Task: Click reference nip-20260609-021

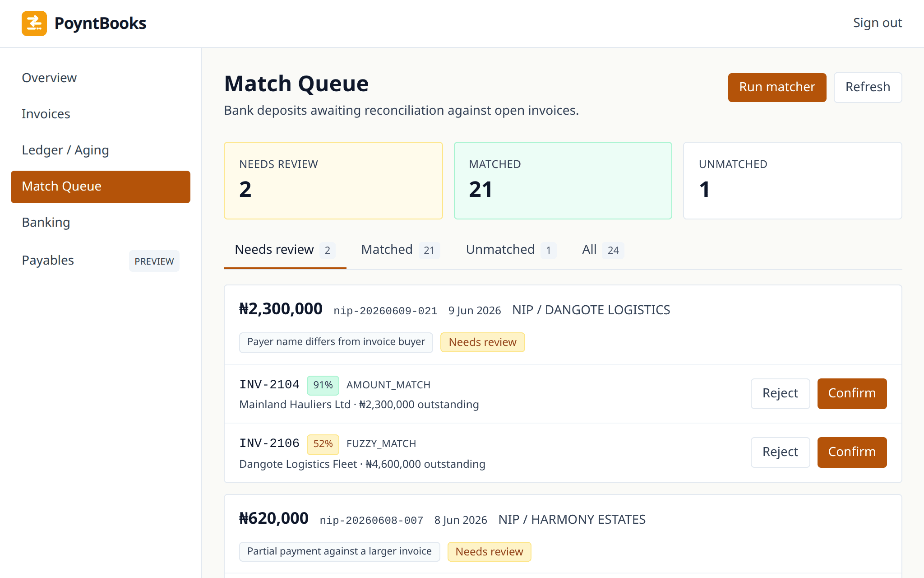Action: click(x=385, y=311)
